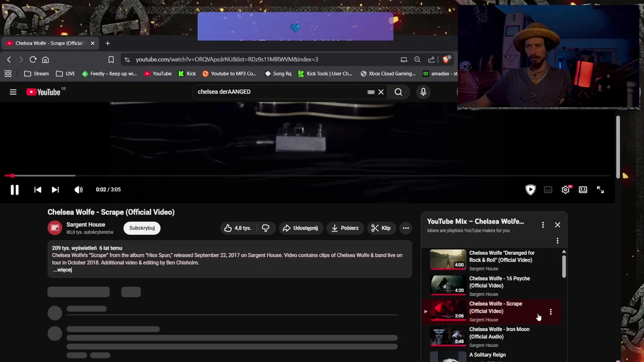Open the player settings gear
The image size is (644, 362).
(566, 190)
